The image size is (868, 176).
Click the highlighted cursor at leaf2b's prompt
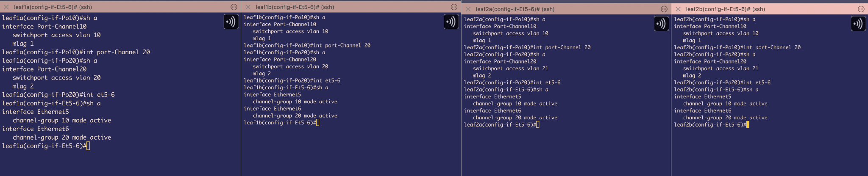tap(748, 125)
